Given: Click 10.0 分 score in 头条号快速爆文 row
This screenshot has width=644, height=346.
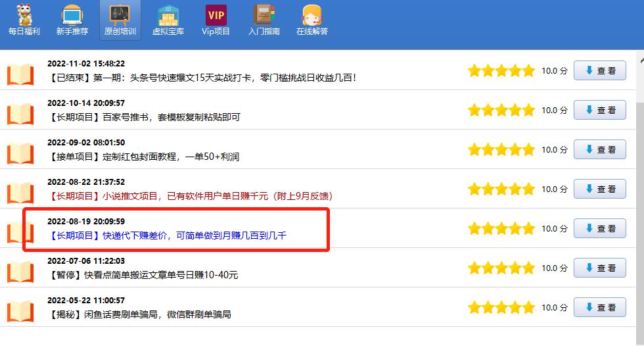Looking at the screenshot, I should (x=555, y=70).
